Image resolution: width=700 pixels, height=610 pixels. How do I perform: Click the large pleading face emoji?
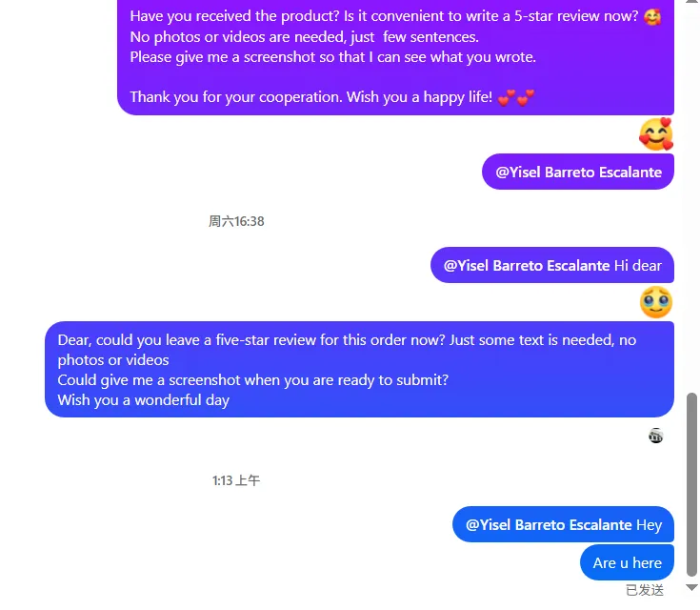tap(656, 302)
